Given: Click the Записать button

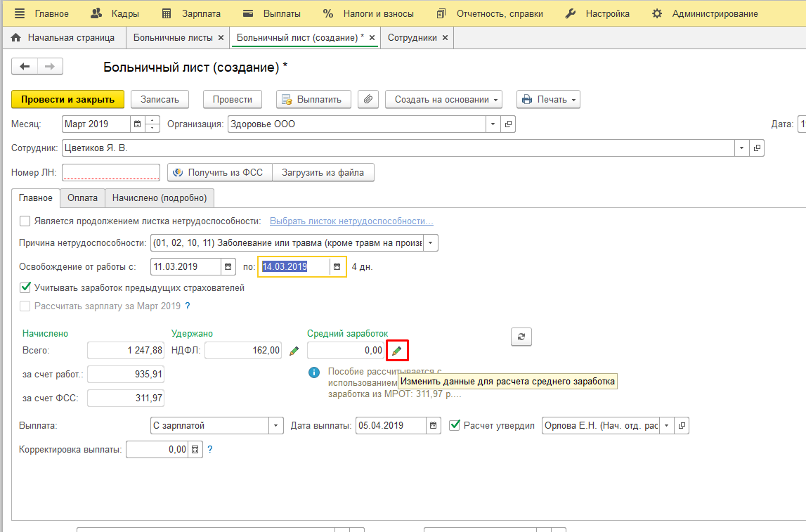Looking at the screenshot, I should pos(160,99).
